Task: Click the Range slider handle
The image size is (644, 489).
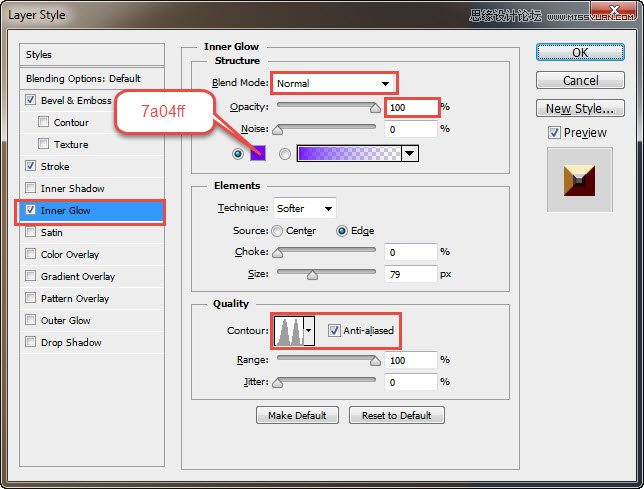Action: [x=375, y=361]
